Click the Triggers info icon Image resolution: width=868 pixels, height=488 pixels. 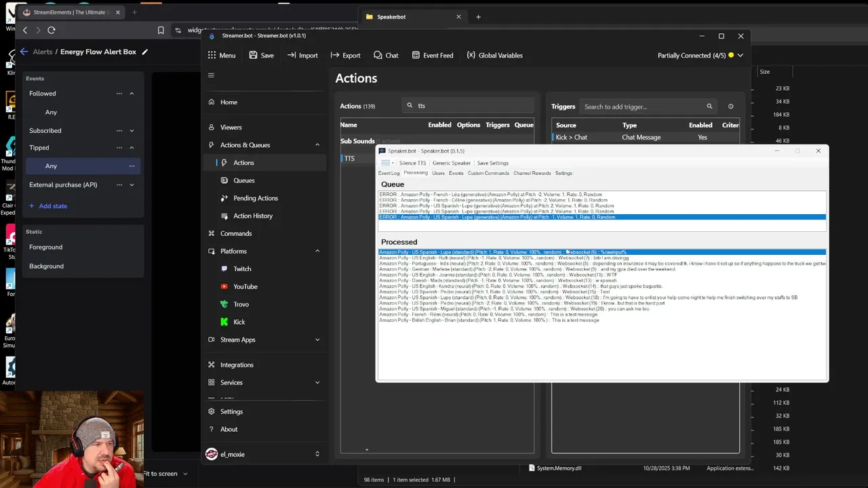[x=730, y=106]
